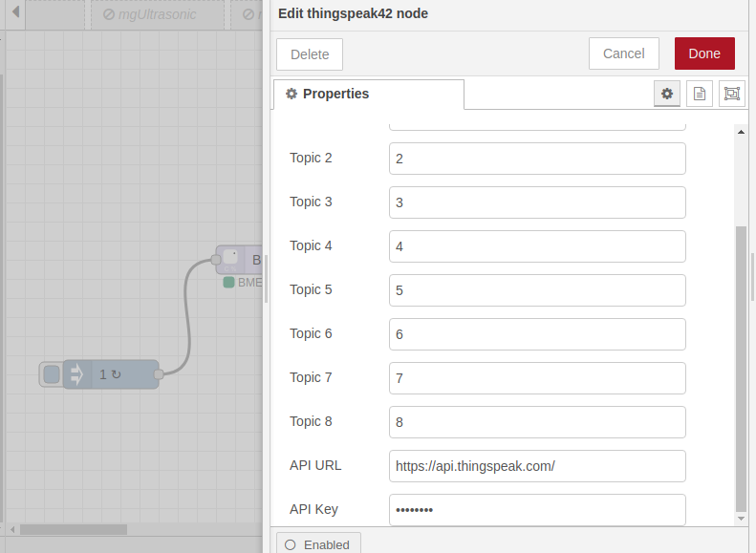
Task: Click the canvas horizontal scrollbar thumb
Action: tap(73, 529)
